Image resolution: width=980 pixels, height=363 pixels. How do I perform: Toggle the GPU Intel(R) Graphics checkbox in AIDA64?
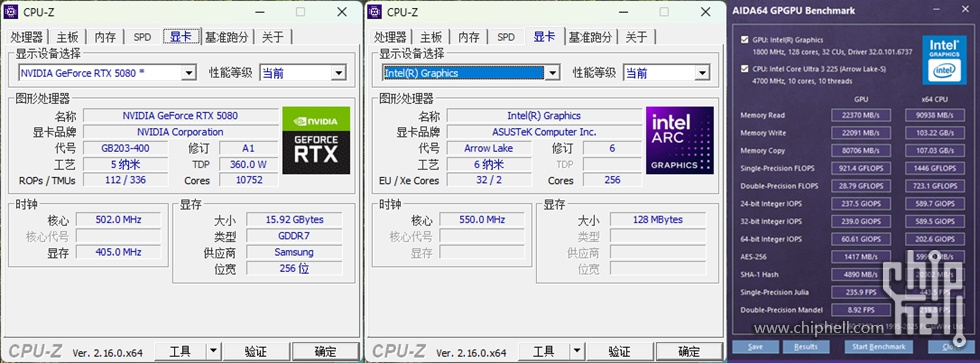point(744,40)
